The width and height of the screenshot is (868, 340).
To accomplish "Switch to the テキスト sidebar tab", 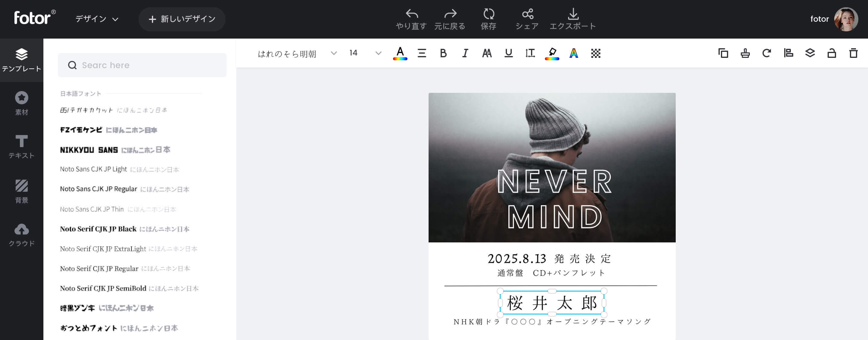I will coord(22,147).
